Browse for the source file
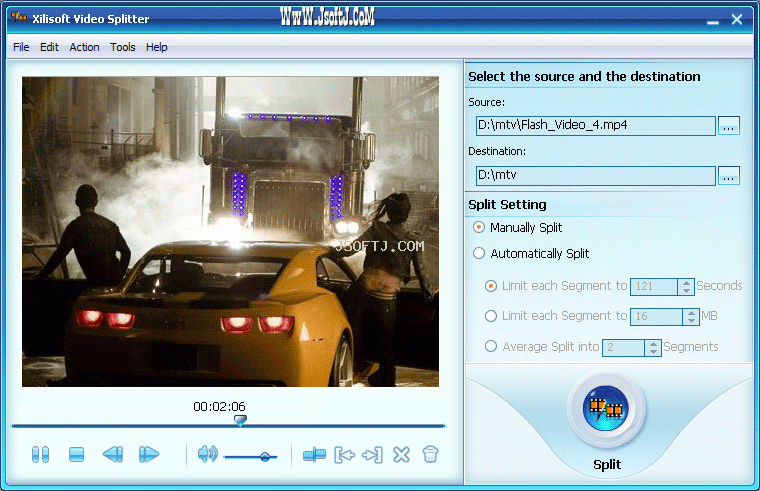 (728, 126)
